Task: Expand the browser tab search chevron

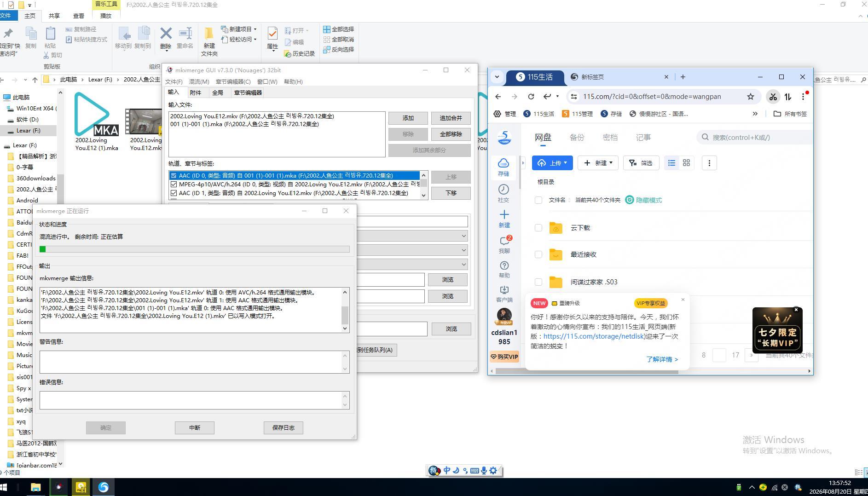Action: (497, 77)
